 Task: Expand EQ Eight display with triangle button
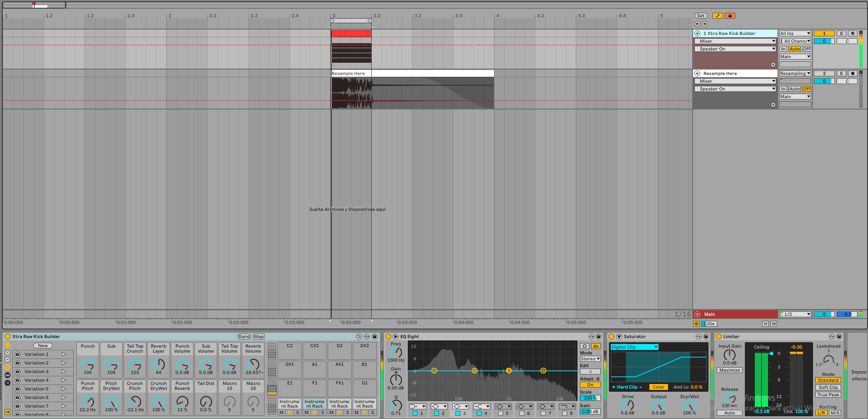coord(395,337)
